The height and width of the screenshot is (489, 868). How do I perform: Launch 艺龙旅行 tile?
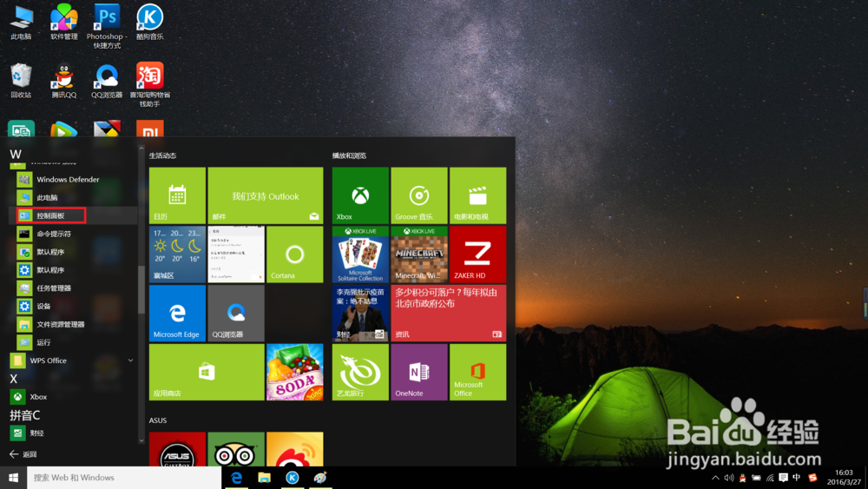point(360,372)
